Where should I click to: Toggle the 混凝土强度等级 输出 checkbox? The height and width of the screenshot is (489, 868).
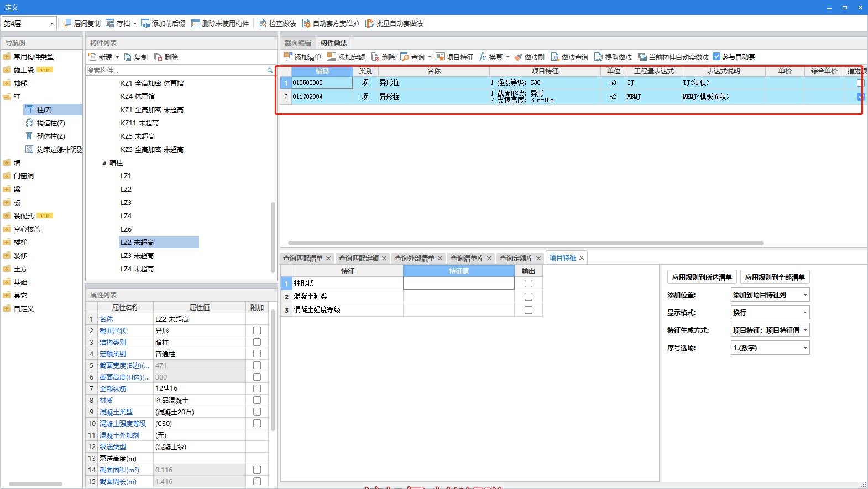(x=529, y=310)
